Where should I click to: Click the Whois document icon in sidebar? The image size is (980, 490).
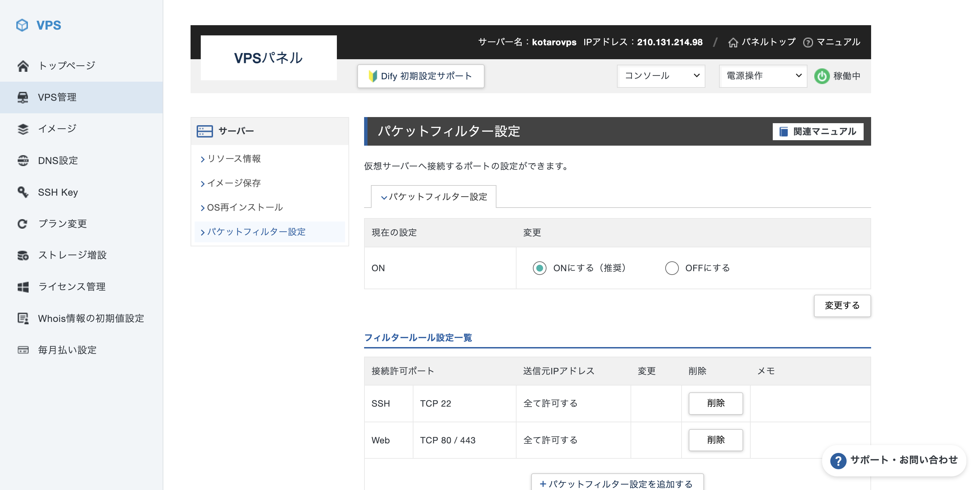[x=23, y=318]
